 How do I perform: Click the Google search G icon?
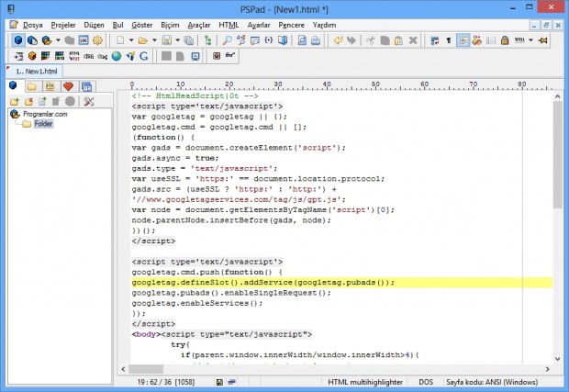tap(144, 56)
